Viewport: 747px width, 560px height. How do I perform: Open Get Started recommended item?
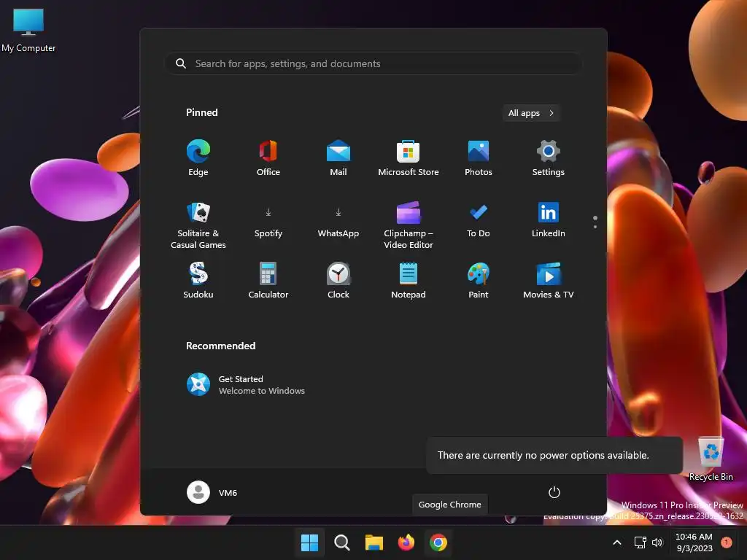pos(246,385)
